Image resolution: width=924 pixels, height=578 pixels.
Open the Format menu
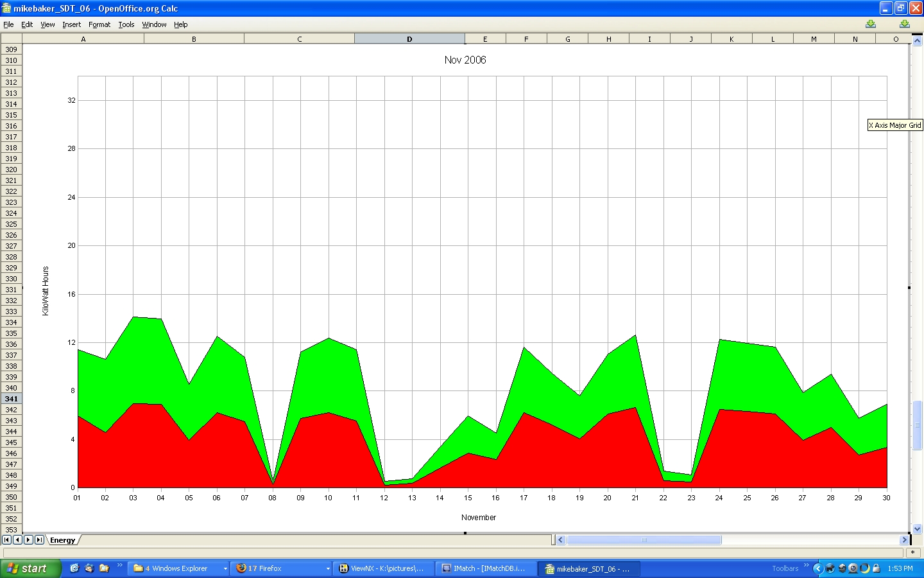click(x=99, y=24)
